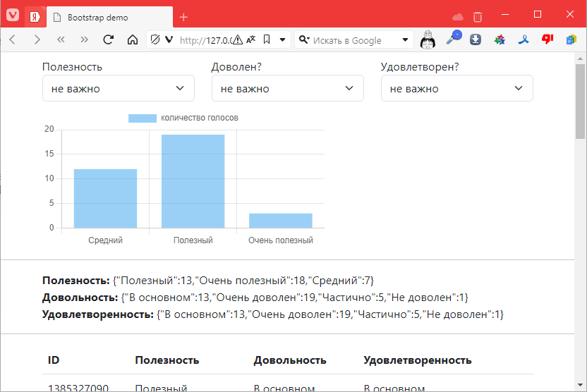The width and height of the screenshot is (587, 392).
Task: Click the tracker blocker shield icon
Action: tap(156, 40)
